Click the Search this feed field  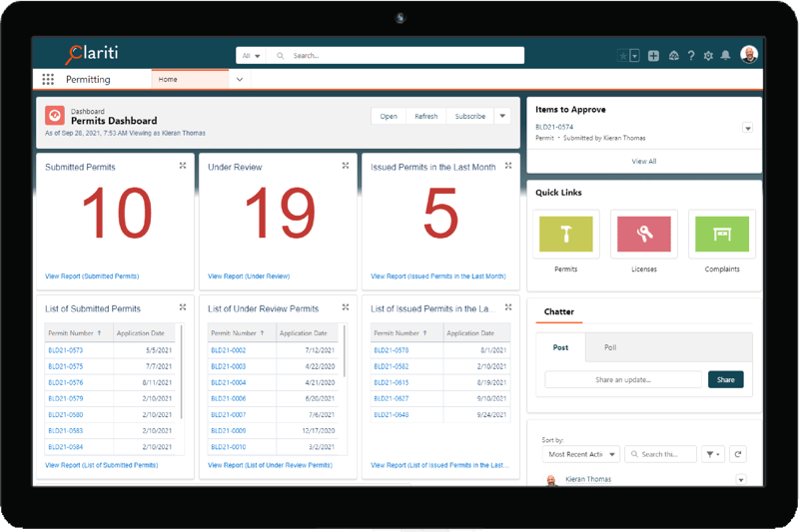coord(660,454)
